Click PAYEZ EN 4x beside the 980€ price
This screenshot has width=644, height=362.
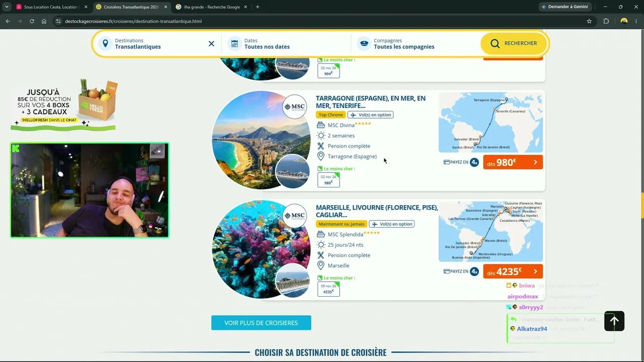(x=461, y=162)
